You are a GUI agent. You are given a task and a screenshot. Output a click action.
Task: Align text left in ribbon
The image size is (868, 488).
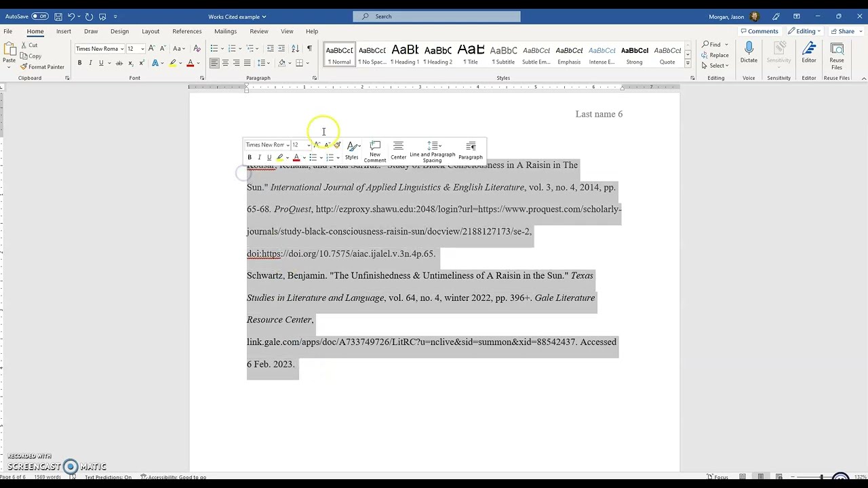point(214,63)
